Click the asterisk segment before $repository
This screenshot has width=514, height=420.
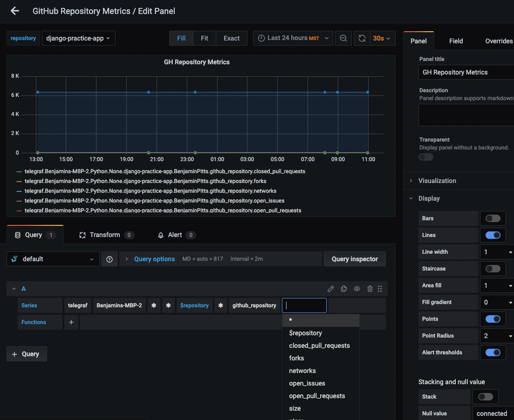168,305
